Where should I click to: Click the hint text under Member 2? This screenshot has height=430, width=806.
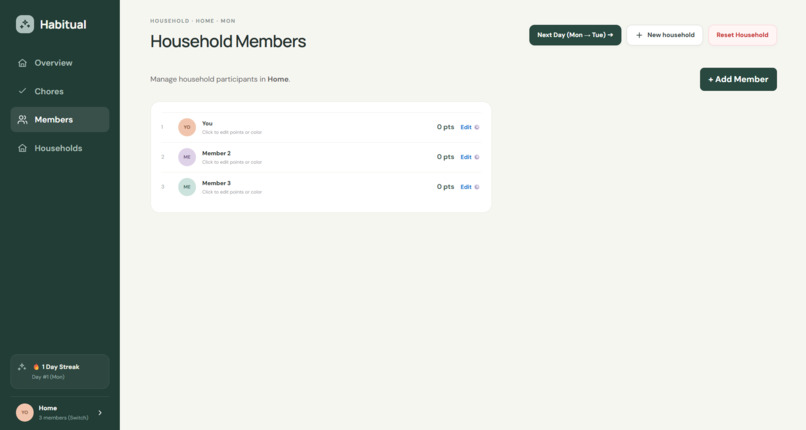coord(231,162)
